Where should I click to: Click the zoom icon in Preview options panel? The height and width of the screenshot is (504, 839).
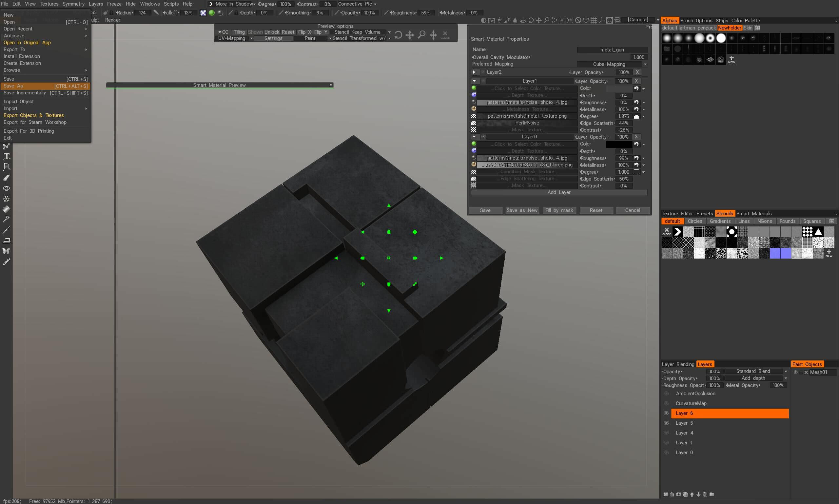tap(421, 35)
